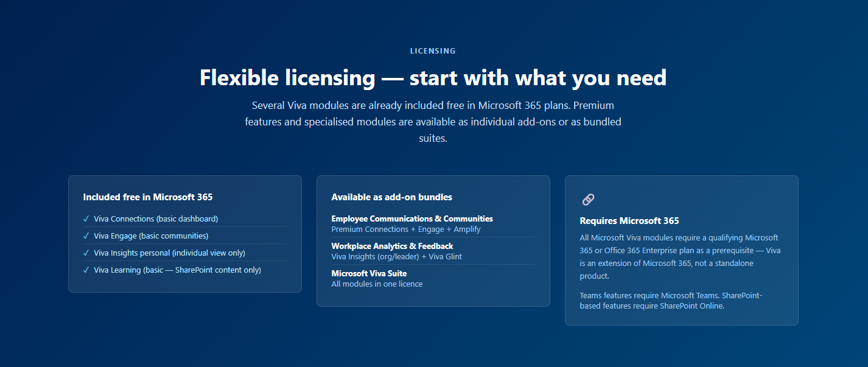Click Microsoft Viva Suite bundle name
Viewport: 868px width, 367px height.
point(369,273)
